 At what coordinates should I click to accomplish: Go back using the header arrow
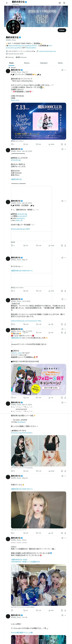pos(7,3)
